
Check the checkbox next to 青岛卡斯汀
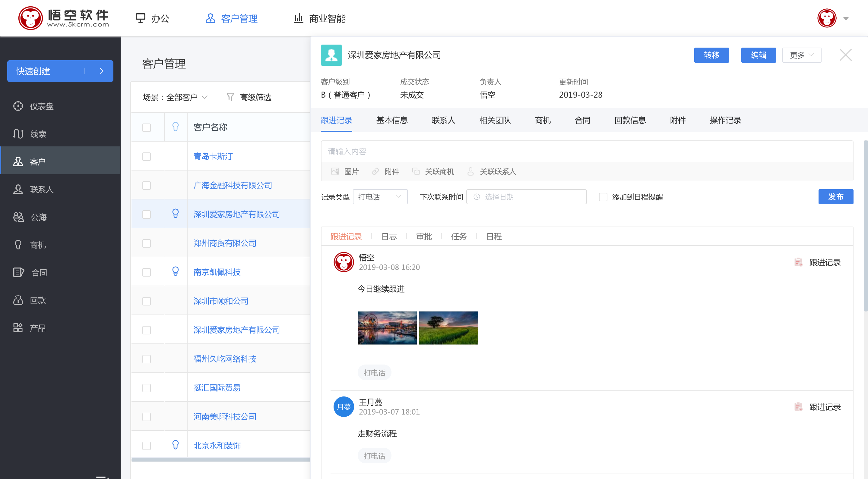(x=146, y=156)
